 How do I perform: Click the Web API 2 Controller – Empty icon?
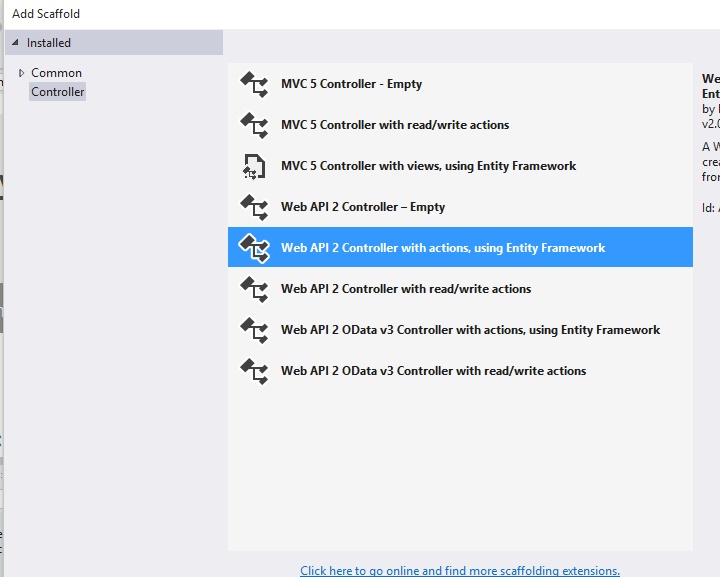coord(254,207)
